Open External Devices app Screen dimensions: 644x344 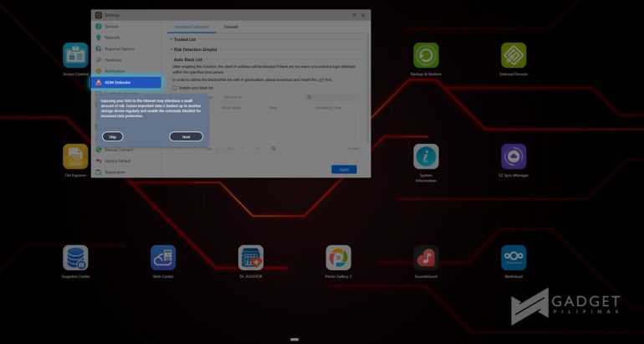click(x=514, y=55)
